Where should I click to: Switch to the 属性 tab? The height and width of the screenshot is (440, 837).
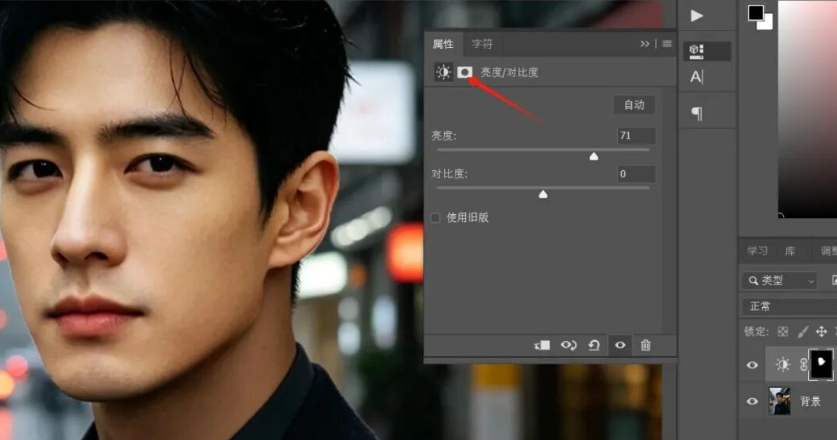point(443,44)
